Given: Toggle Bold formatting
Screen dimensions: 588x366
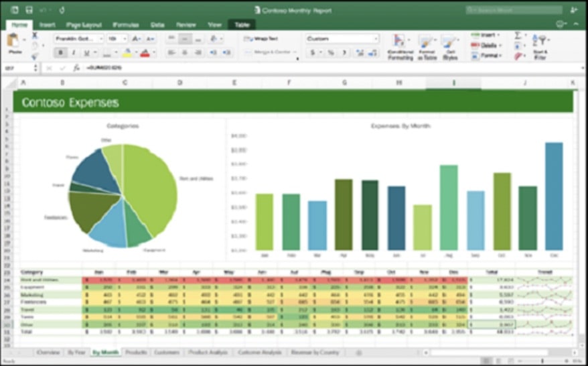Looking at the screenshot, I should pos(60,52).
